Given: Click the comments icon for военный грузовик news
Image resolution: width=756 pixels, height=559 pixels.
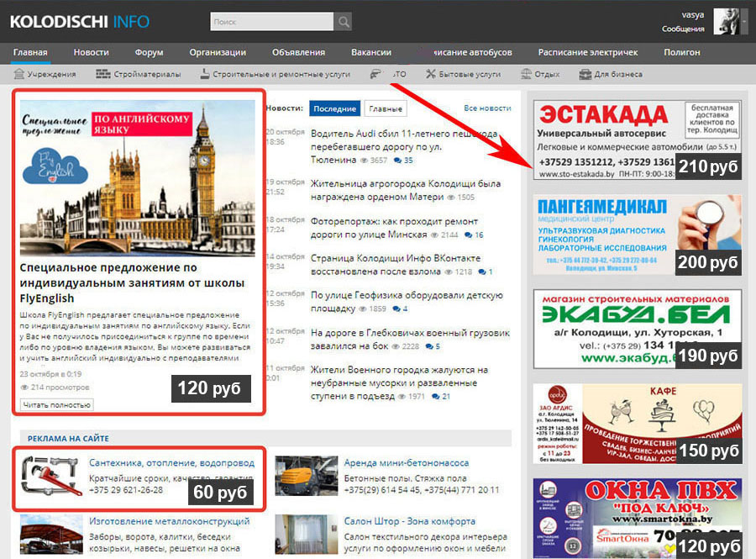Looking at the screenshot, I should click(429, 346).
